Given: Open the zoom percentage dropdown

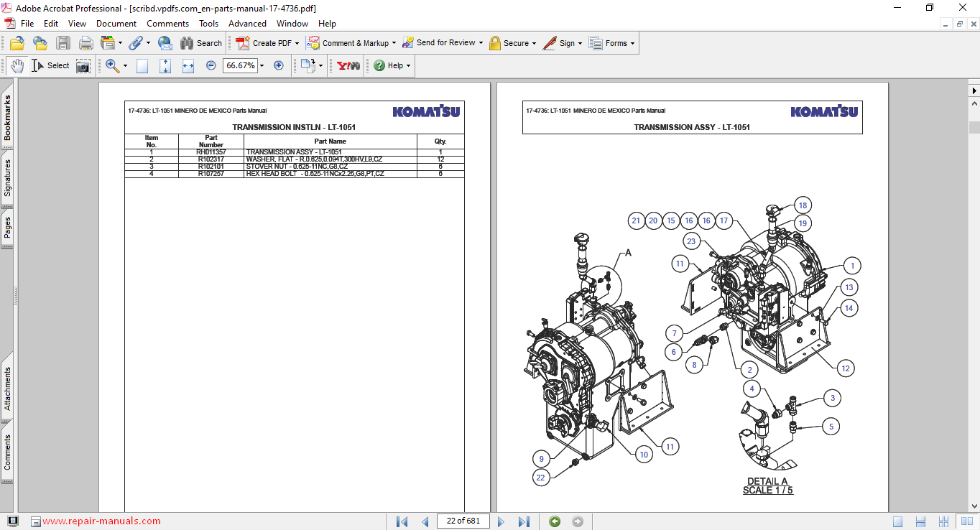Looking at the screenshot, I should click(x=262, y=65).
